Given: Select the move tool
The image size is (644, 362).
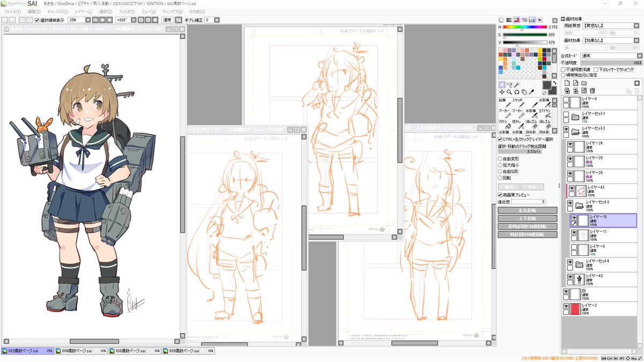Looking at the screenshot, I should pos(502,92).
